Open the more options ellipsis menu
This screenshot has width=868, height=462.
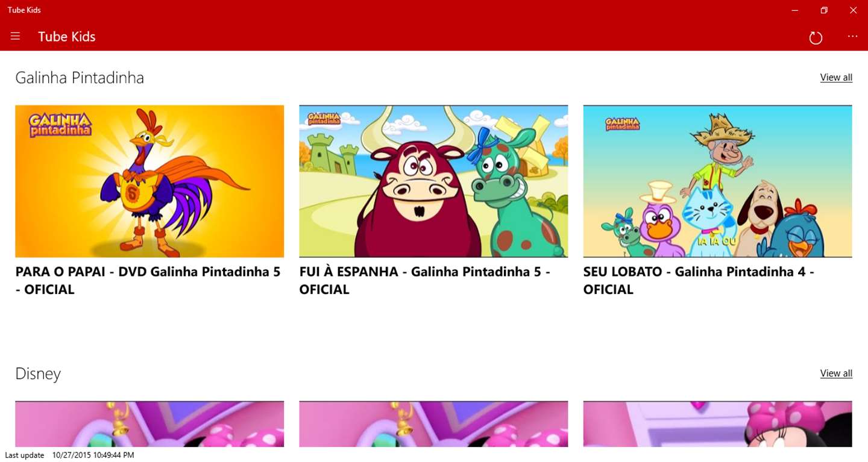click(x=852, y=37)
